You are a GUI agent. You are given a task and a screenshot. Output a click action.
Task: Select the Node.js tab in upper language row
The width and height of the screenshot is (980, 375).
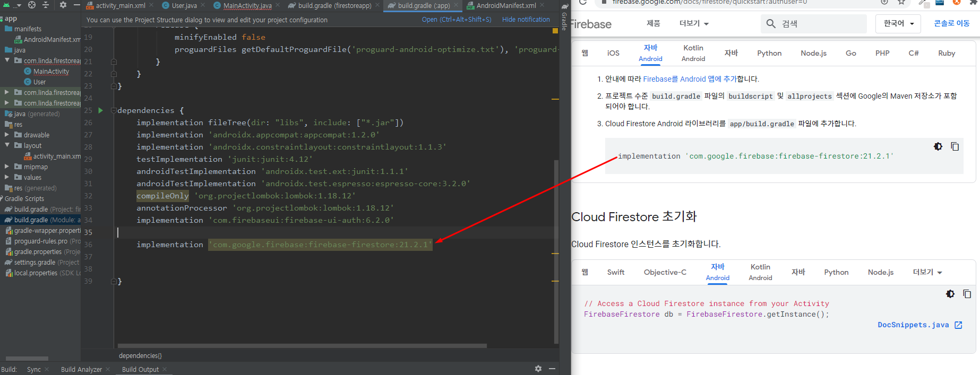tap(814, 53)
